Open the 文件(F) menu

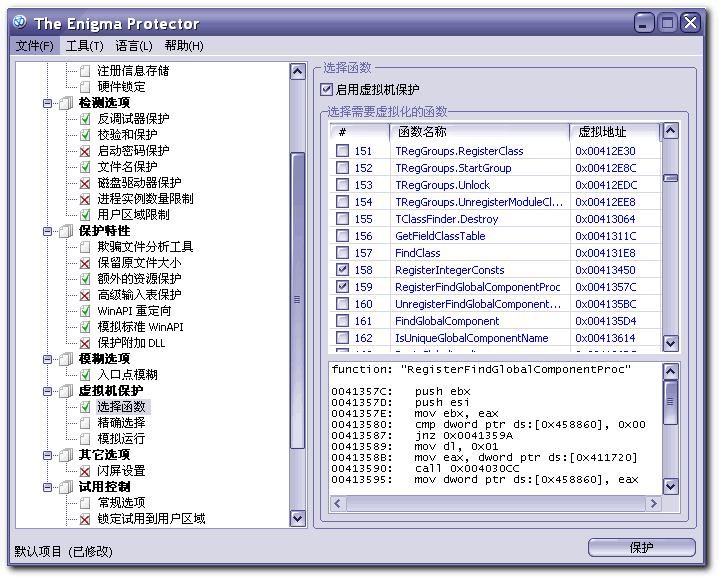point(34,46)
